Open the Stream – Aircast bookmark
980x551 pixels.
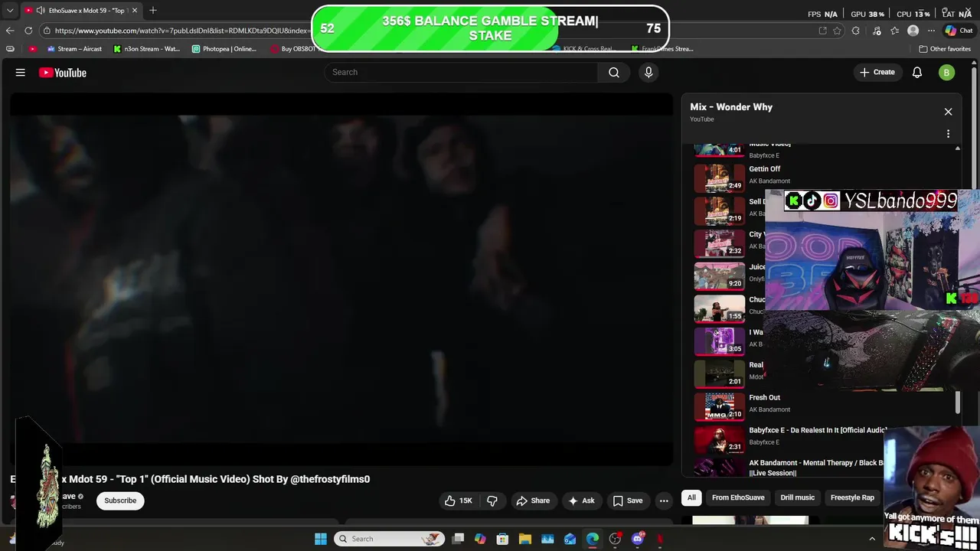(x=74, y=49)
